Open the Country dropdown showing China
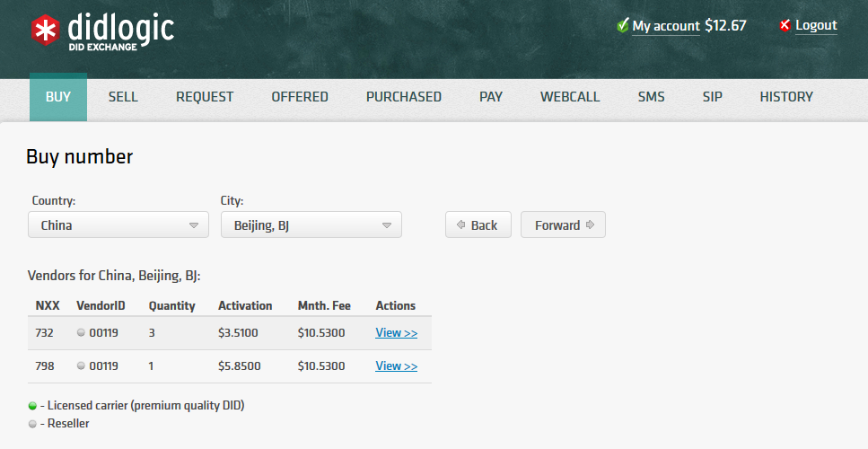The width and height of the screenshot is (868, 449). coord(118,225)
